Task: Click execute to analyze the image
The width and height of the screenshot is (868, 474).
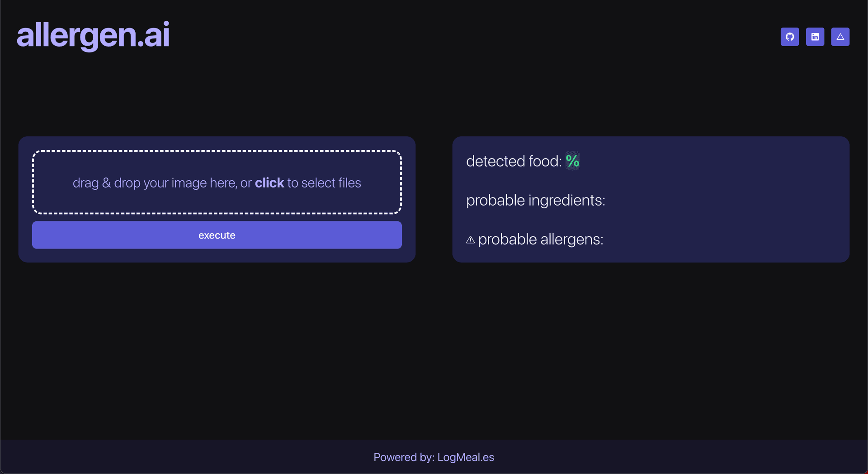Action: 217,235
